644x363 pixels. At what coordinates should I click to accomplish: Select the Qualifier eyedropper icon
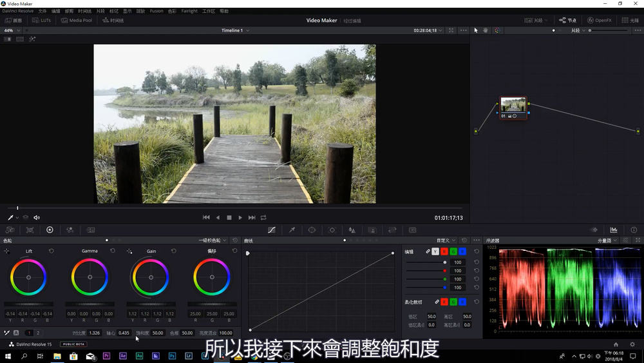click(292, 230)
